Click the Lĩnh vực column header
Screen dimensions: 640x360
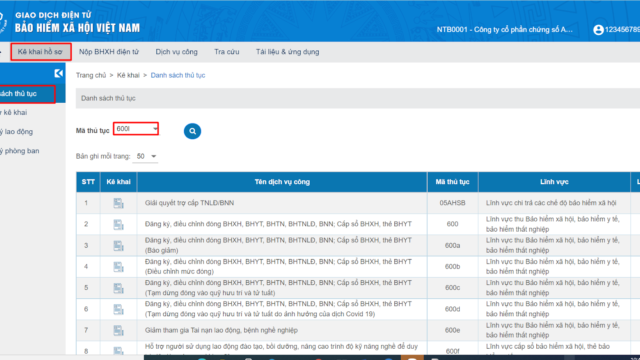(x=554, y=182)
